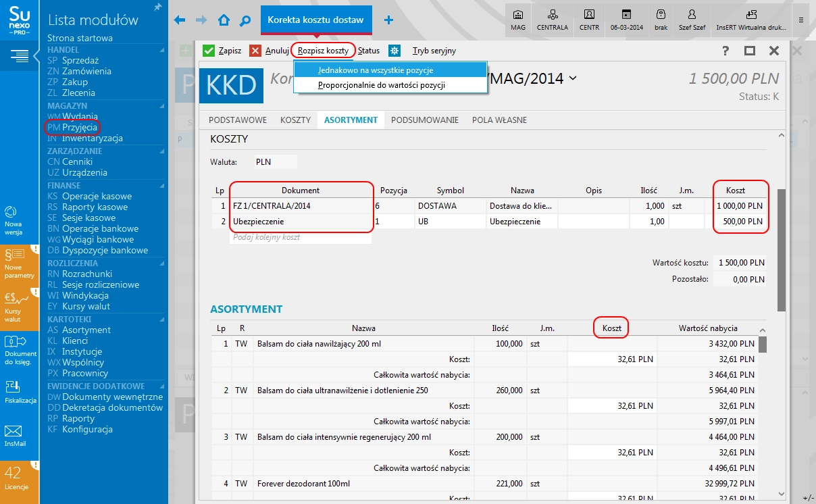Click the Tryb seryjny gear icon
Viewport: 816px width, 504px height.
tap(395, 51)
